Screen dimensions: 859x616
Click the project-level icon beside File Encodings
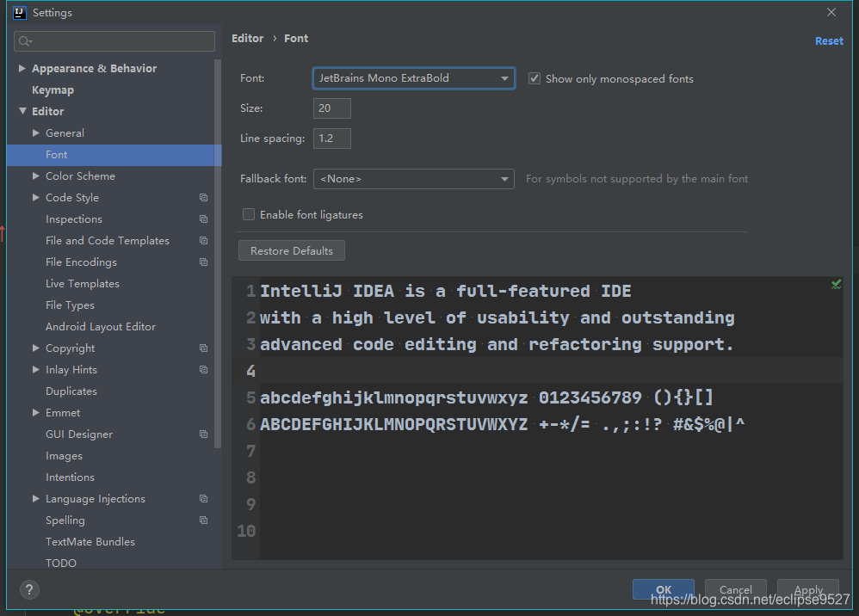204,262
